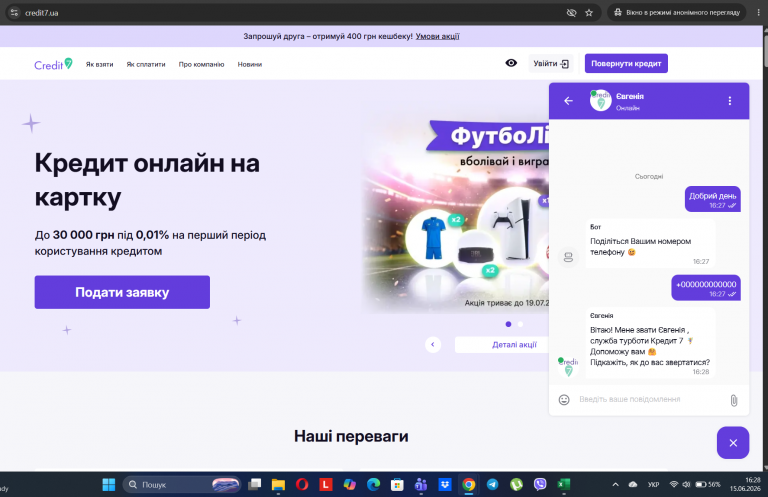Open the Новини menu item

pyautogui.click(x=250, y=64)
